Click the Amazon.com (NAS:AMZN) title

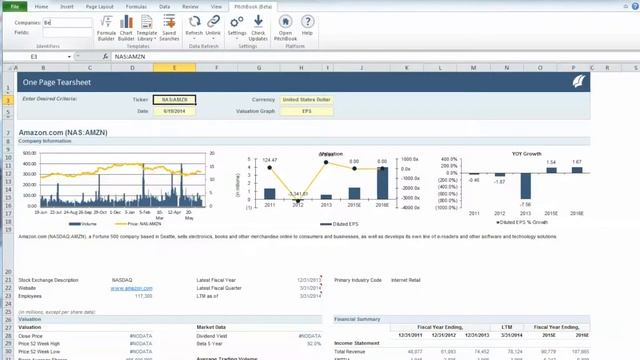[63, 133]
